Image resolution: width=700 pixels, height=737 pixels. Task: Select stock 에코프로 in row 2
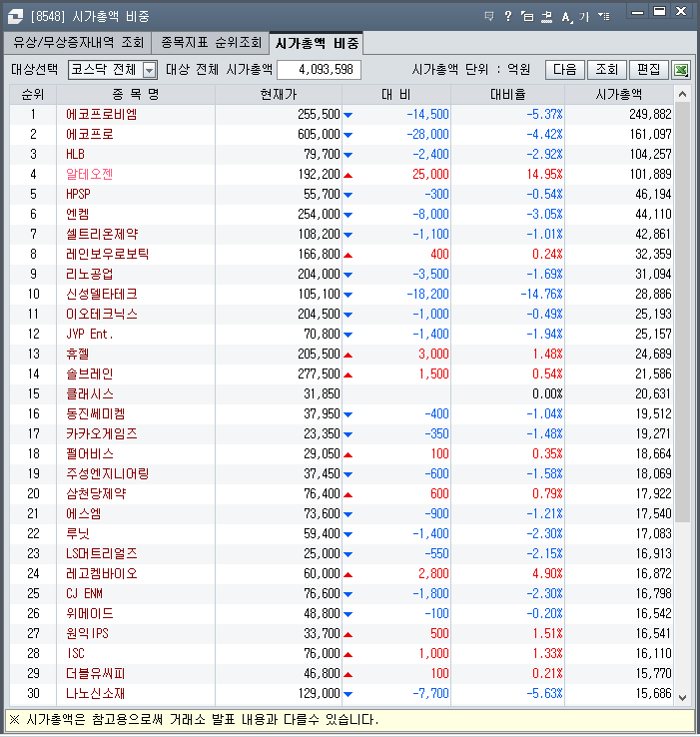point(90,135)
